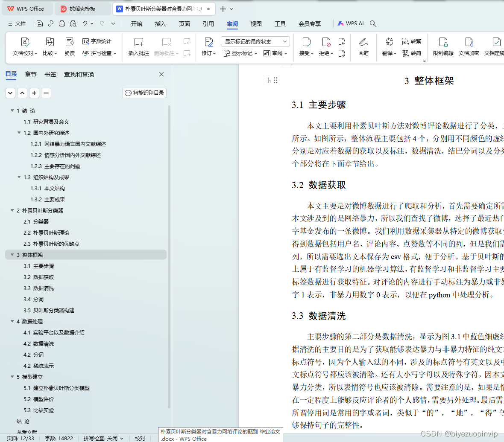The image size is (504, 442).
Task: Switch to the 视图 ribbon tab
Action: tap(256, 24)
